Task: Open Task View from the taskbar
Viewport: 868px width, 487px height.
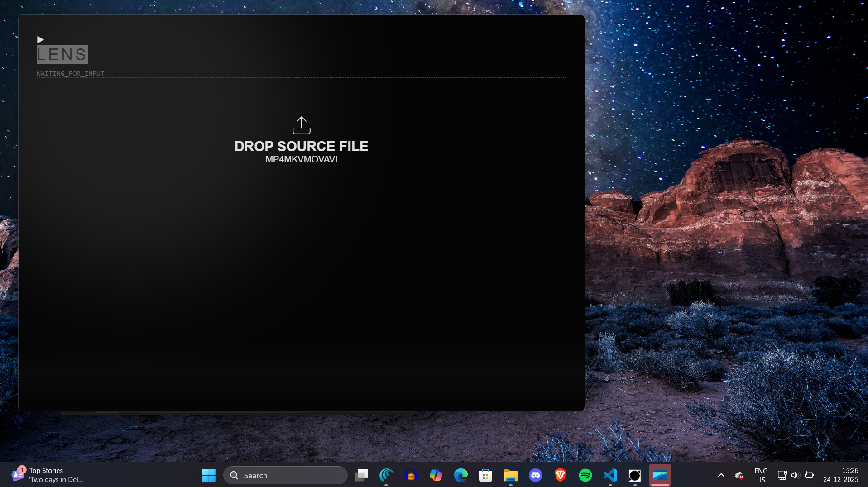Action: tap(361, 475)
